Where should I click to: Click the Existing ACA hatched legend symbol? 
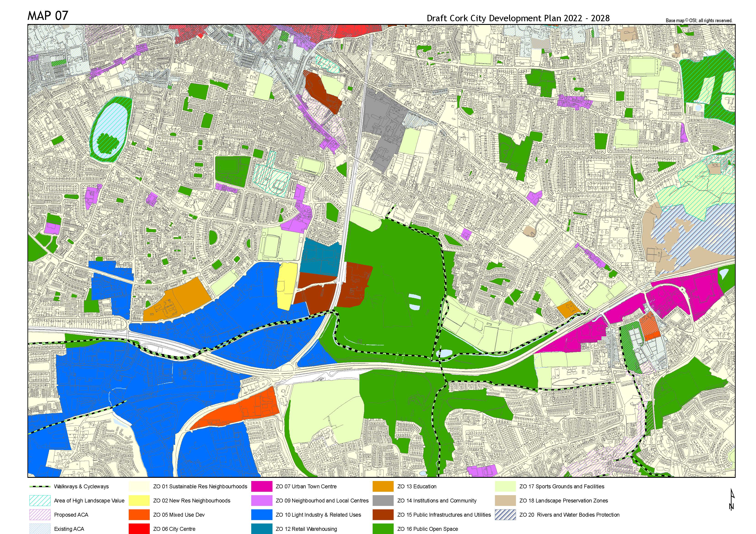[40, 529]
